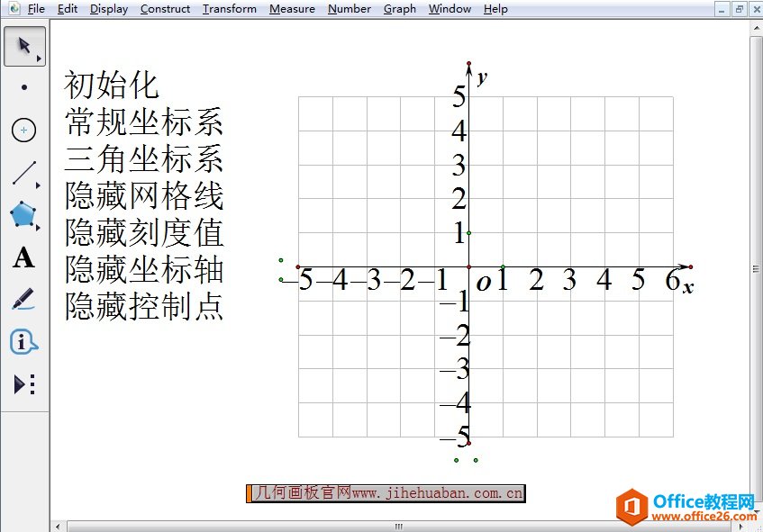Select the Polygon tool

[x=23, y=215]
